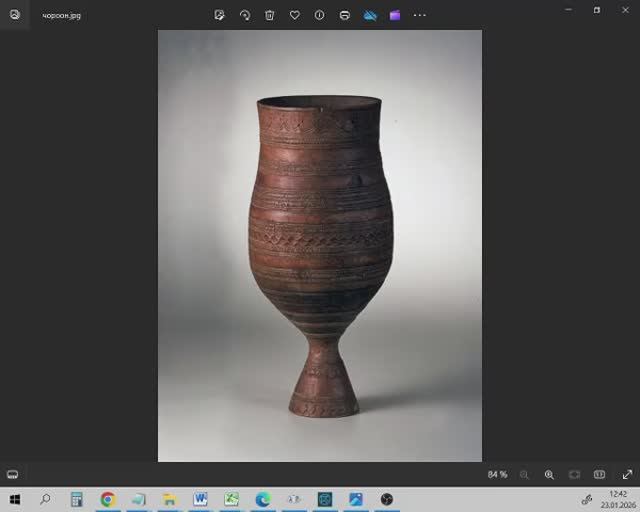Zoom in using the magnifier plus icon
The image size is (640, 512).
(549, 474)
